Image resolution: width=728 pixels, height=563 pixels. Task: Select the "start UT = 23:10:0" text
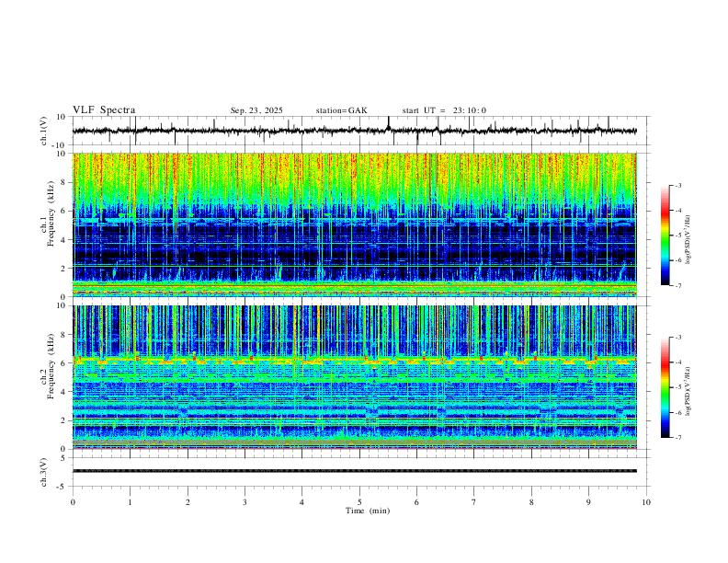[444, 110]
